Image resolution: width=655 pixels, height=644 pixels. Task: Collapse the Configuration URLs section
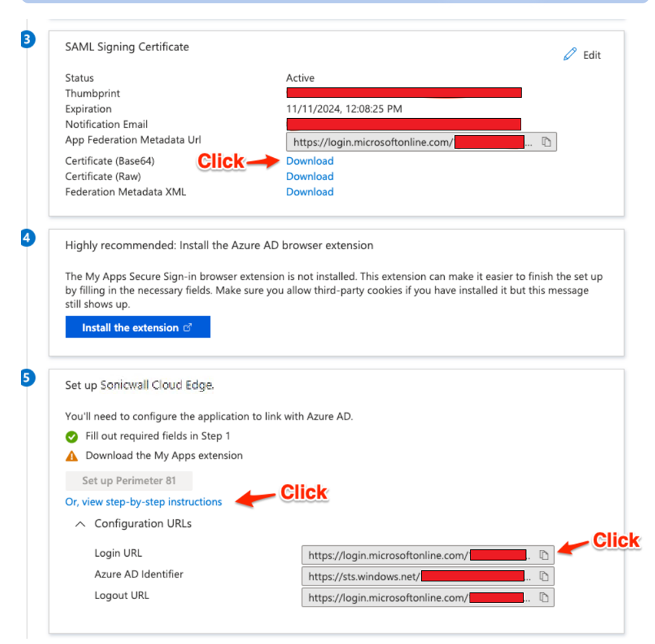coord(80,524)
